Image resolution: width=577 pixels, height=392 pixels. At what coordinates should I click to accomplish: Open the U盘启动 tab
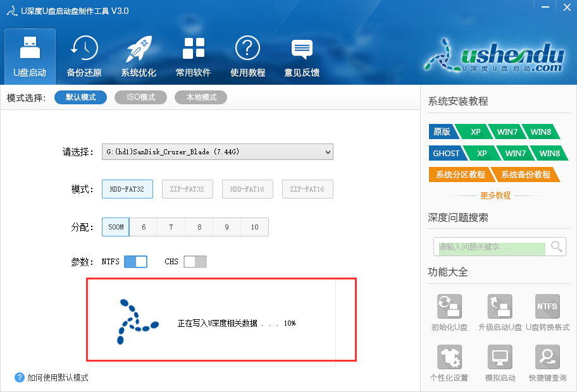pyautogui.click(x=30, y=57)
